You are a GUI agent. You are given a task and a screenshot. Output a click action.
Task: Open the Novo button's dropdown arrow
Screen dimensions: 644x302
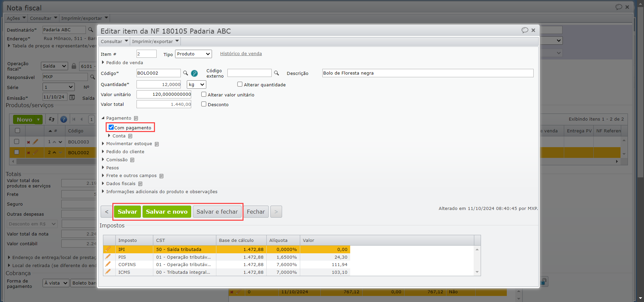(39, 120)
